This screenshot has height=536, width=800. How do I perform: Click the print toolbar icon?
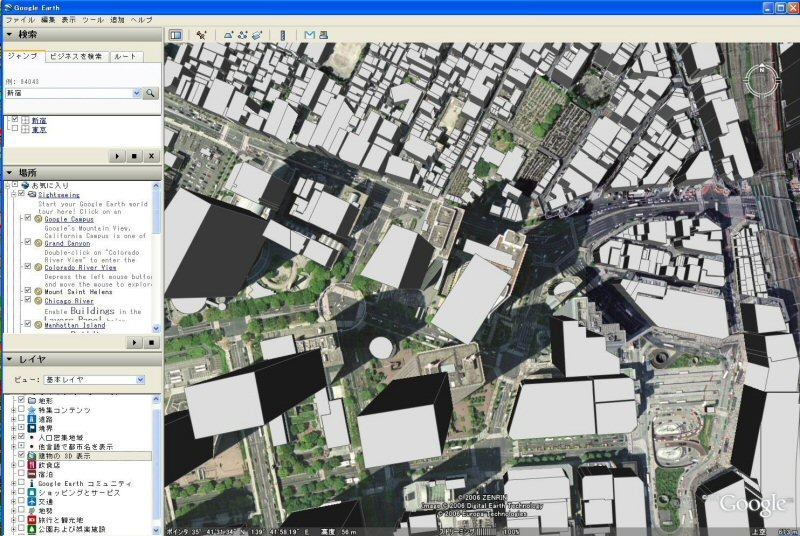pos(323,35)
